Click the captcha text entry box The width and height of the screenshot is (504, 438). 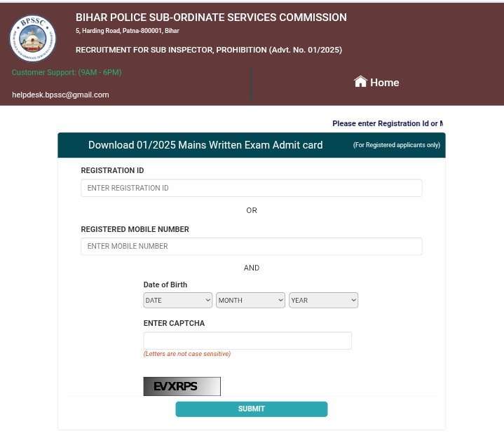(x=247, y=341)
